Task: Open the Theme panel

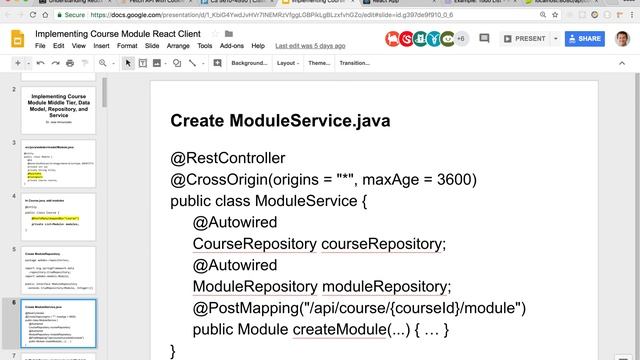Action: [x=319, y=63]
